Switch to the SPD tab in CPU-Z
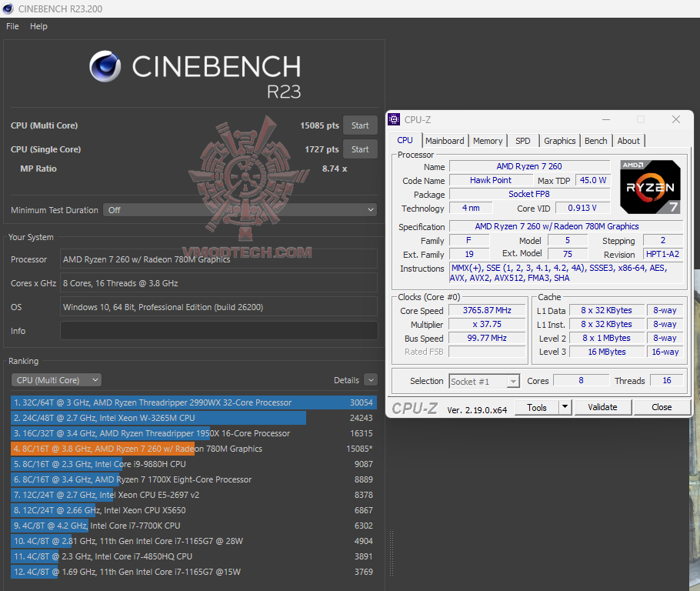Screen dimensions: 700x591 click(x=523, y=141)
